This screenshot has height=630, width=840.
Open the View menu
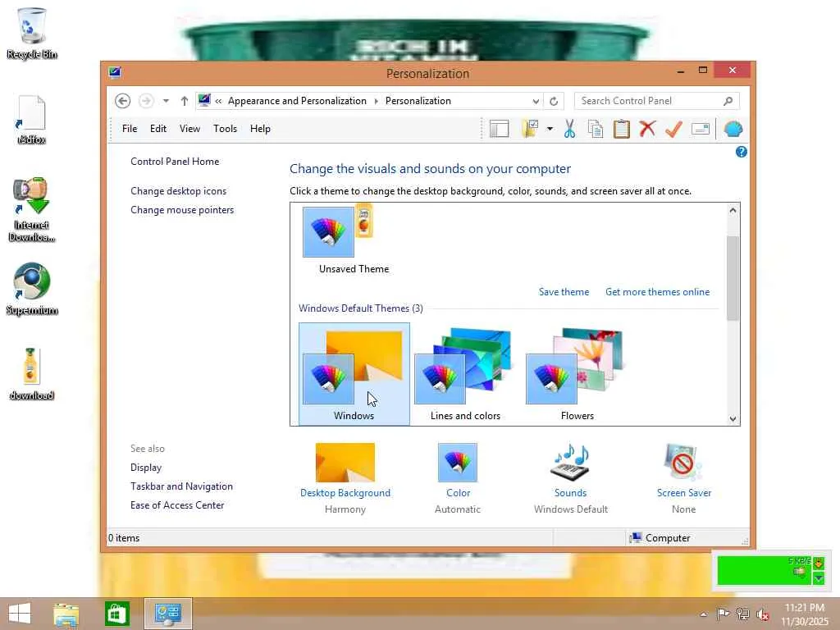189,129
